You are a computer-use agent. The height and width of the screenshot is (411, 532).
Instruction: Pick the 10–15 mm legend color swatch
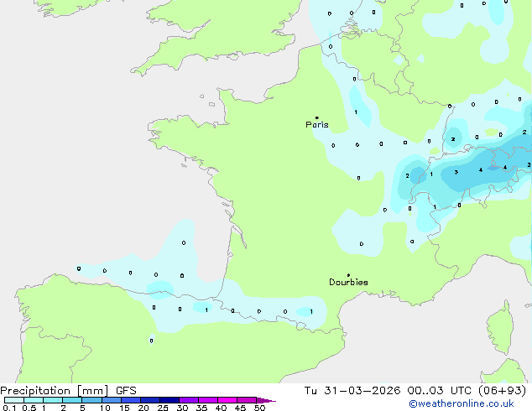tap(112, 400)
